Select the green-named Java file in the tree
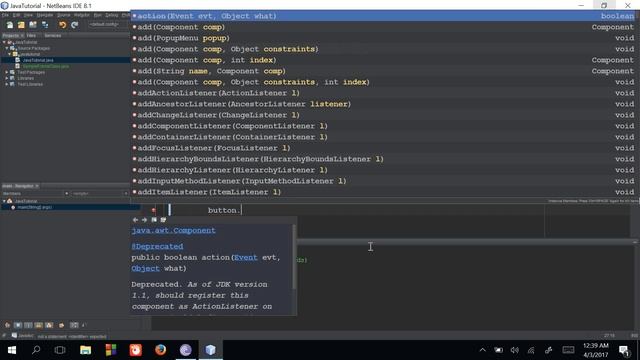The width and height of the screenshot is (640, 360). coord(45,66)
